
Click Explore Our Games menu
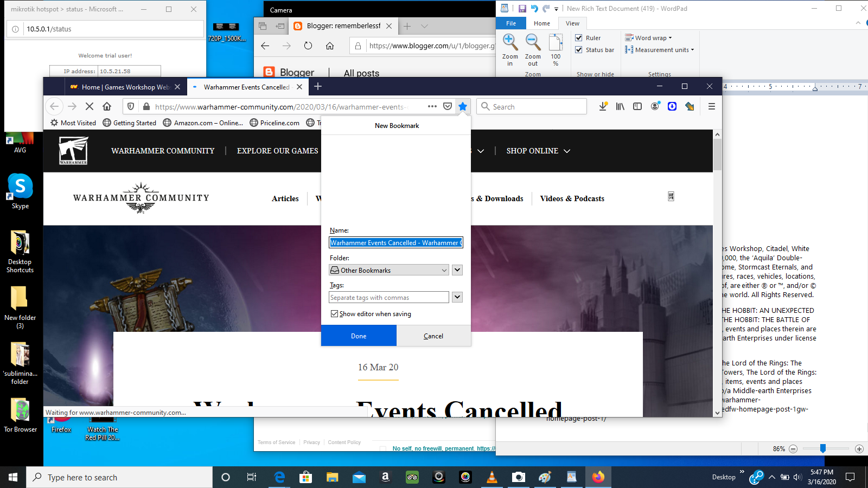click(x=278, y=151)
